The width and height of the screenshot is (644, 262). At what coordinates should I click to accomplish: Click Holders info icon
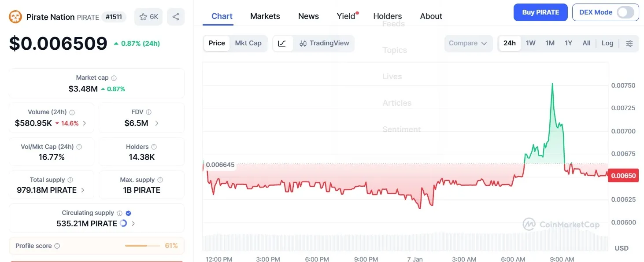pos(154,147)
